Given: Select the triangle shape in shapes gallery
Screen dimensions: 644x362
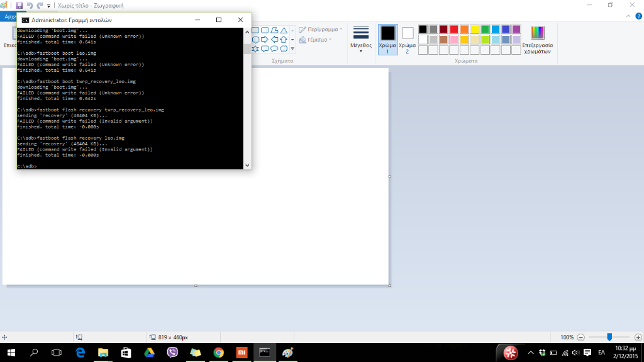Looking at the screenshot, I should coord(284,30).
